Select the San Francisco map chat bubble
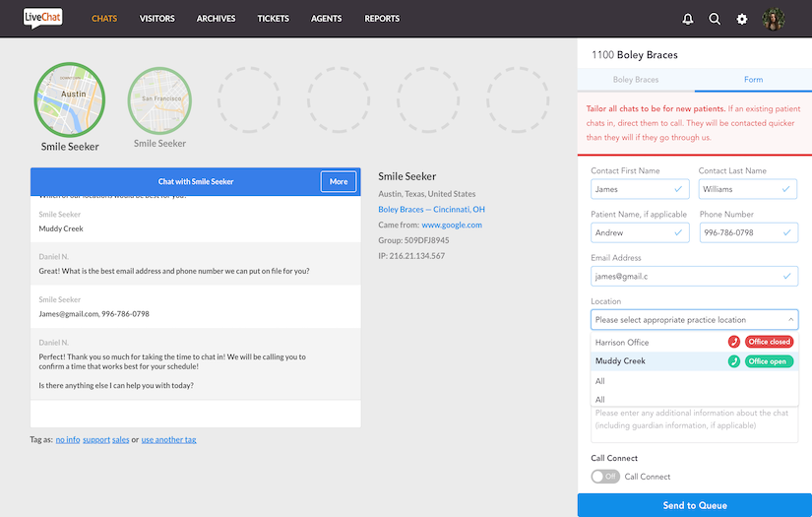 tap(159, 100)
